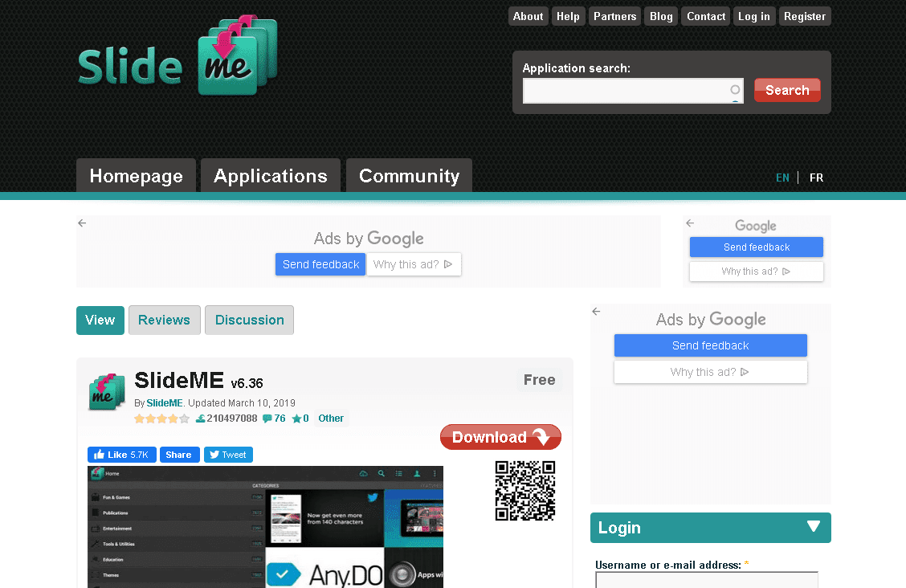
Task: Click the AdChoices icon in banner ad
Action: (448, 264)
